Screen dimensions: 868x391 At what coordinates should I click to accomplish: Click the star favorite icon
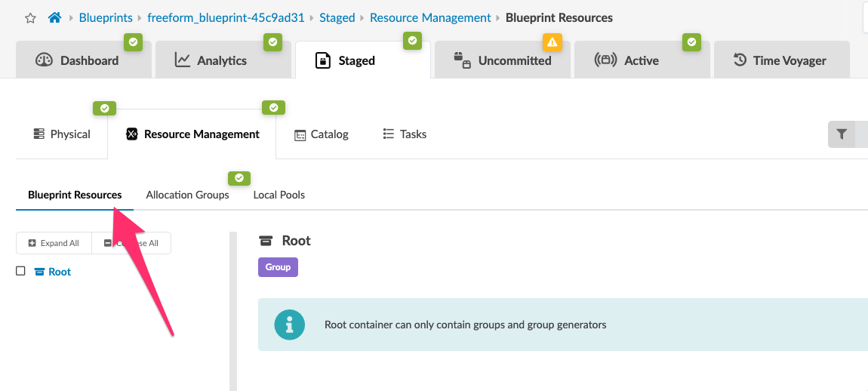click(30, 17)
